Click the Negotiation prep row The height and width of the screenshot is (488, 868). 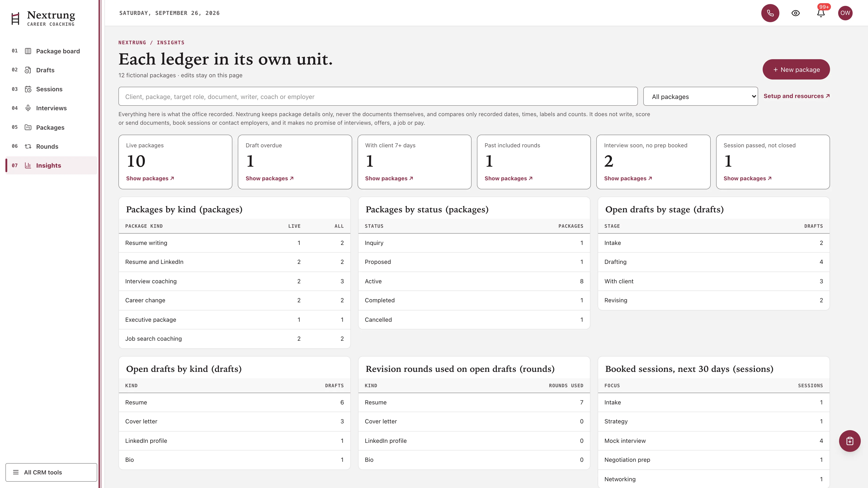[x=713, y=460]
